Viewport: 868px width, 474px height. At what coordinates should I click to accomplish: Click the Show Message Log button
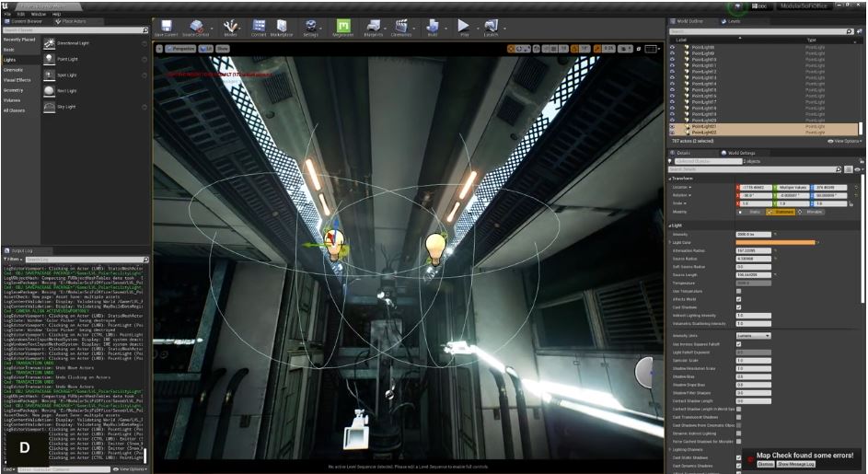pyautogui.click(x=797, y=464)
